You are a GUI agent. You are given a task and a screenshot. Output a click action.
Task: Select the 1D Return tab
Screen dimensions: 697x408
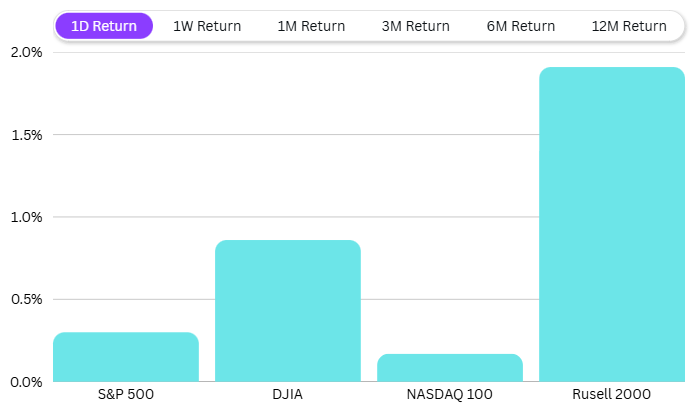click(104, 26)
